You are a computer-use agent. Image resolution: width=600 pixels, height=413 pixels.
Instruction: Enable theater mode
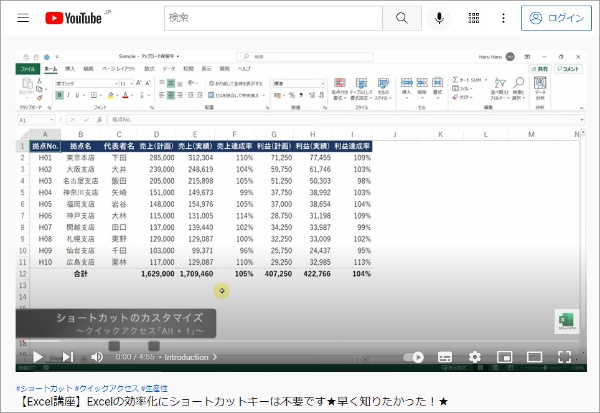coord(534,357)
